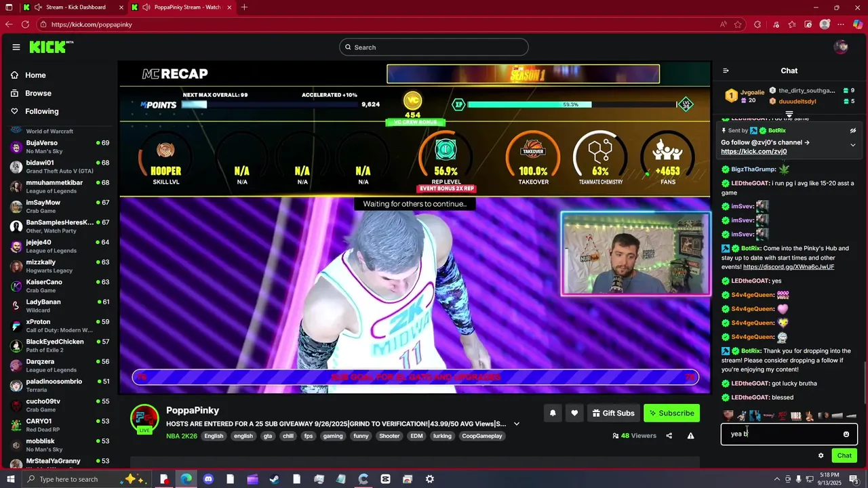The height and width of the screenshot is (488, 868).
Task: Open the user profile avatar menu
Action: coord(841,47)
